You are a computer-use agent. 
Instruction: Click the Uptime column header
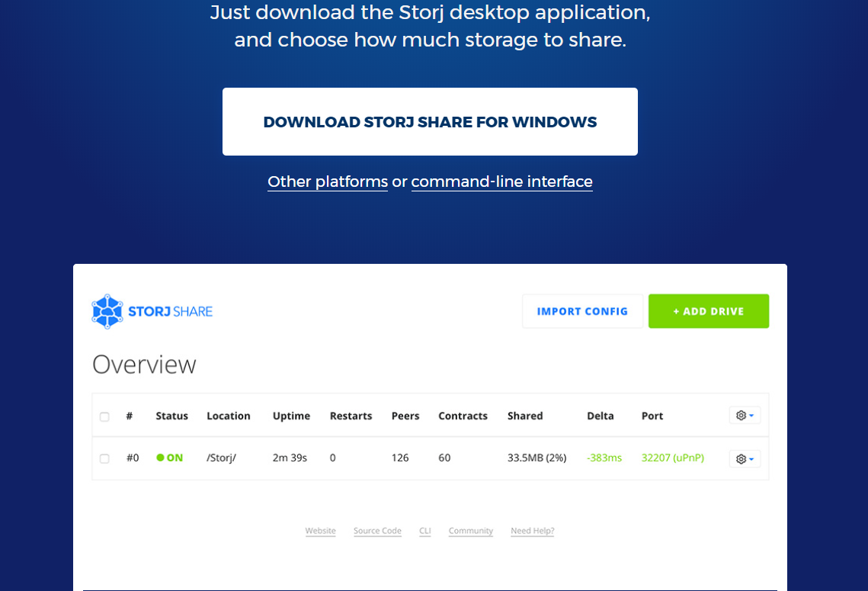pos(291,416)
